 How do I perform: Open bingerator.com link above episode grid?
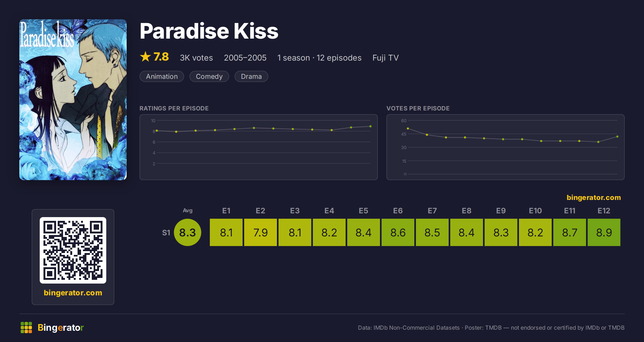[x=594, y=198]
